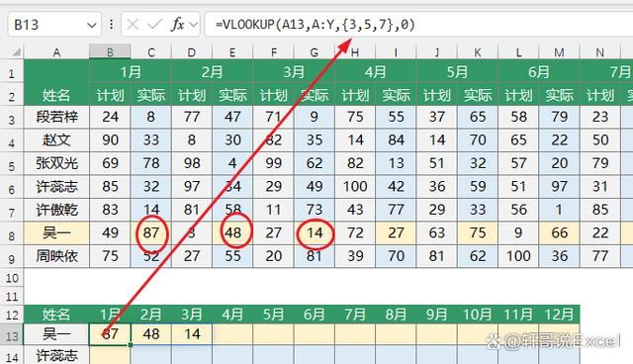Click cell H6 with value 100
Viewport: 633px width, 364px height.
pyautogui.click(x=355, y=186)
